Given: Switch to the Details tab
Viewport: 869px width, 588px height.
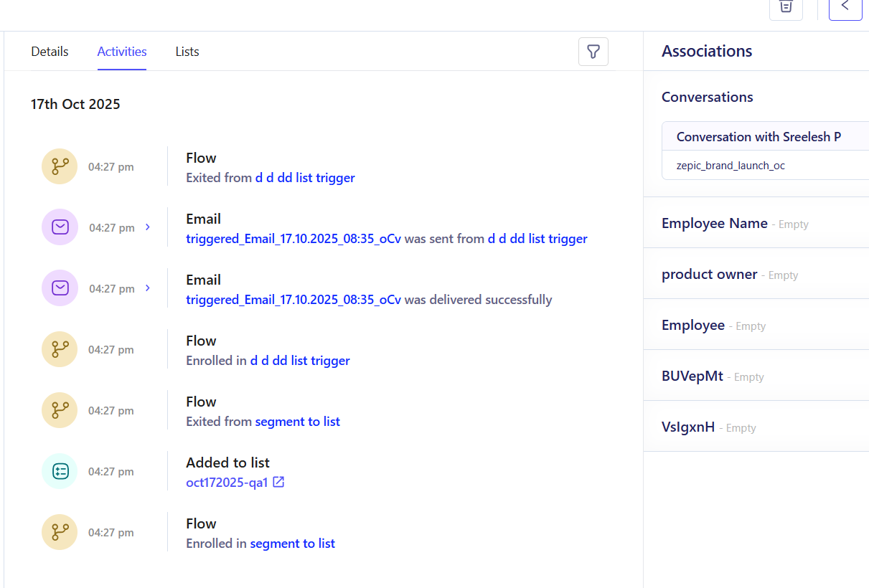Looking at the screenshot, I should coord(50,52).
